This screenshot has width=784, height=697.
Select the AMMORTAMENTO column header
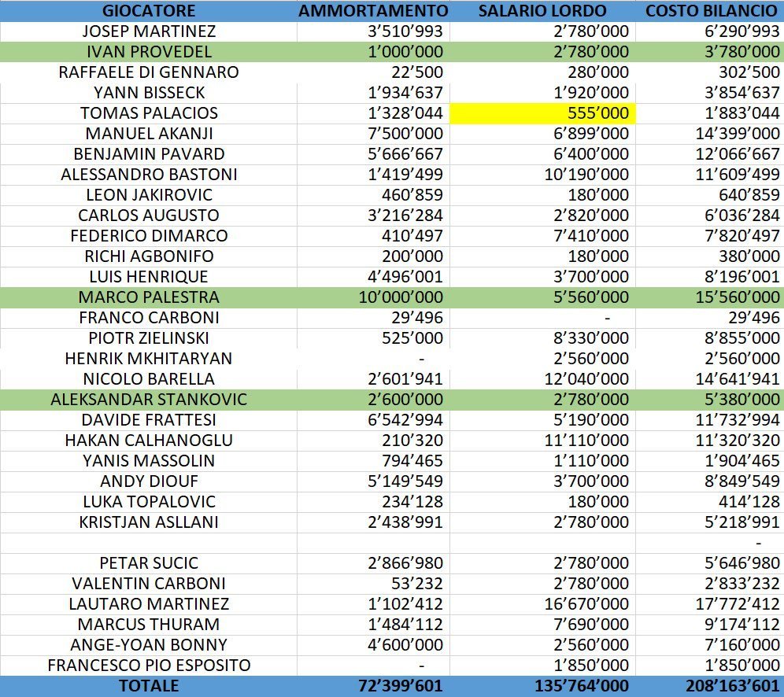click(373, 10)
